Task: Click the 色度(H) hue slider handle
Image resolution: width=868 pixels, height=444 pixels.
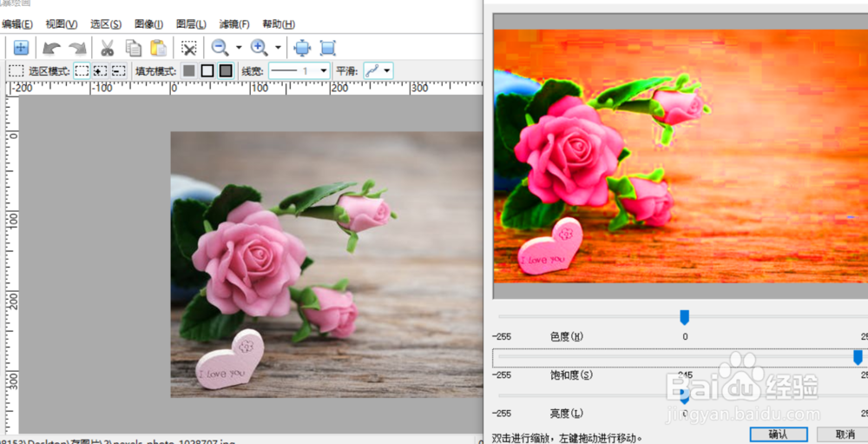Action: coord(684,317)
